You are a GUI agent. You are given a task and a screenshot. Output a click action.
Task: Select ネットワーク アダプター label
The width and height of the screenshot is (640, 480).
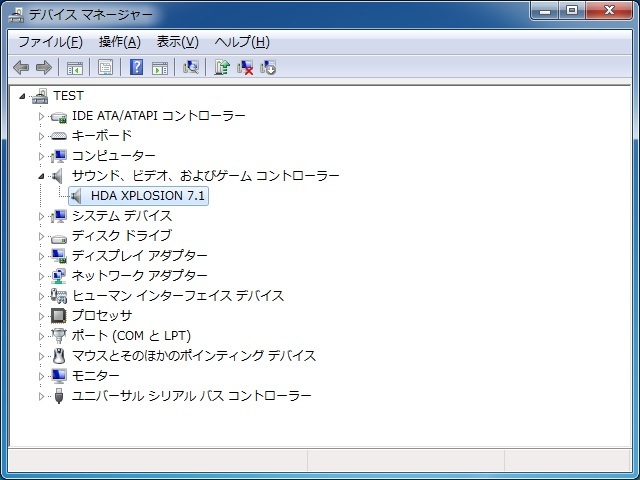(x=140, y=276)
